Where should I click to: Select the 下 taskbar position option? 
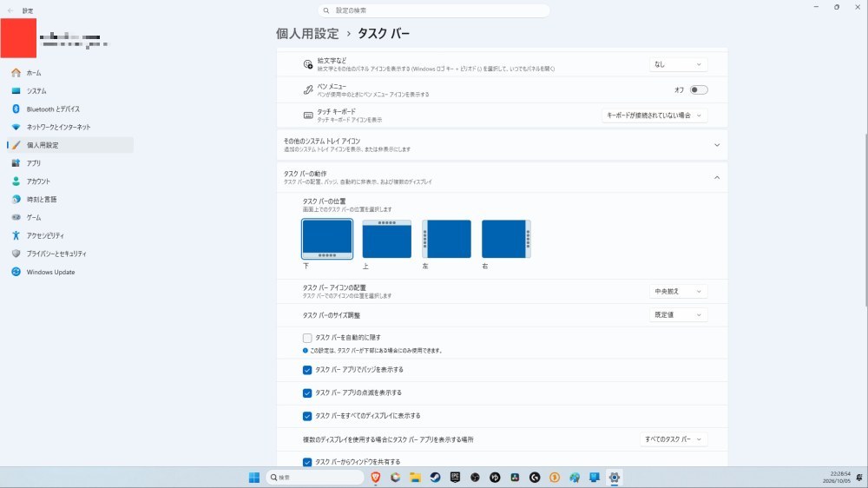click(327, 239)
